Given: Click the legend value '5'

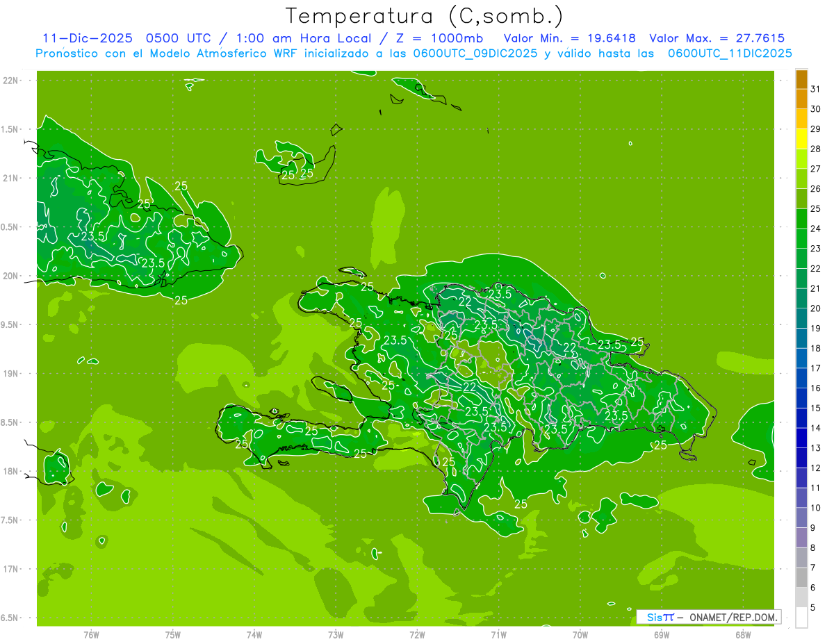Looking at the screenshot, I should tap(812, 607).
